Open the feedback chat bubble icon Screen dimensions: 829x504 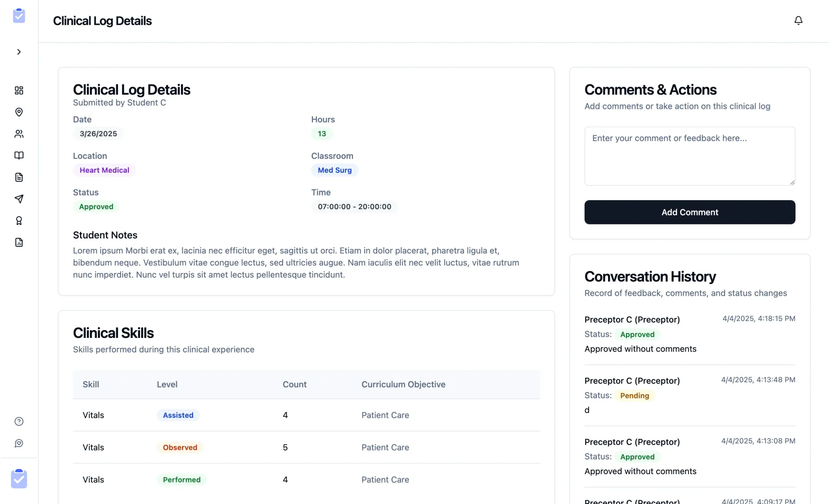pos(19,443)
